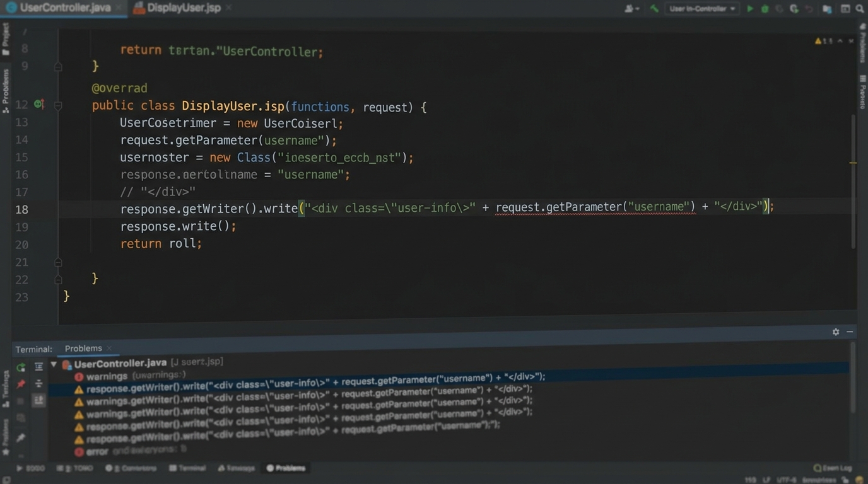Toggle code folding marker at line 21
This screenshot has width=868, height=484.
pos(58,262)
